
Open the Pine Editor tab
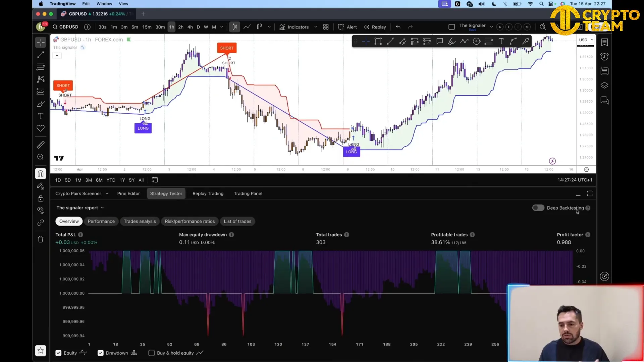(128, 194)
